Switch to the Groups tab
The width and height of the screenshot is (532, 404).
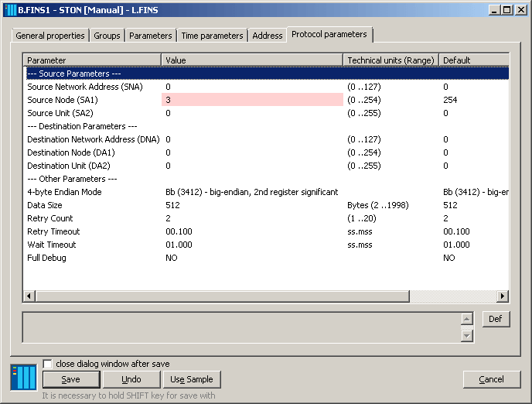point(107,36)
